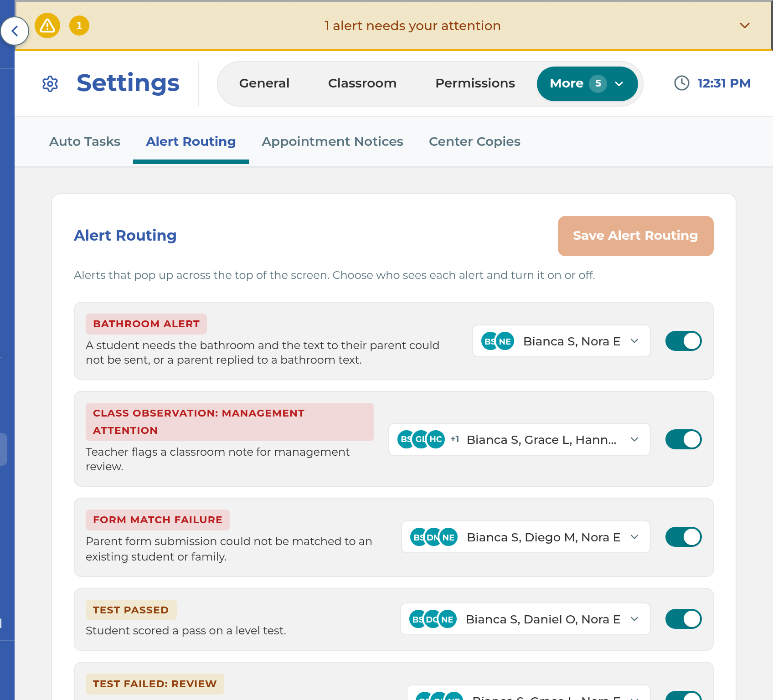773x700 pixels.
Task: Click the 12:31 PM time display
Action: point(724,83)
